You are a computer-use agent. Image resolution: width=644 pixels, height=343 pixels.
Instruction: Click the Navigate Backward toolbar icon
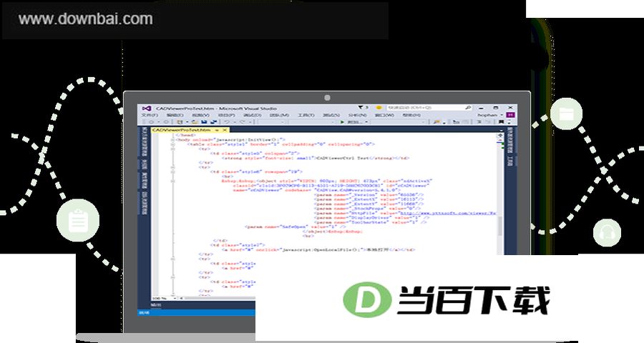coord(152,122)
